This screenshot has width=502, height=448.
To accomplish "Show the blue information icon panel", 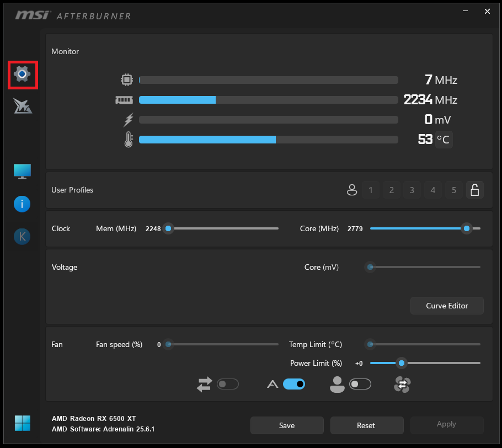I will point(22,204).
